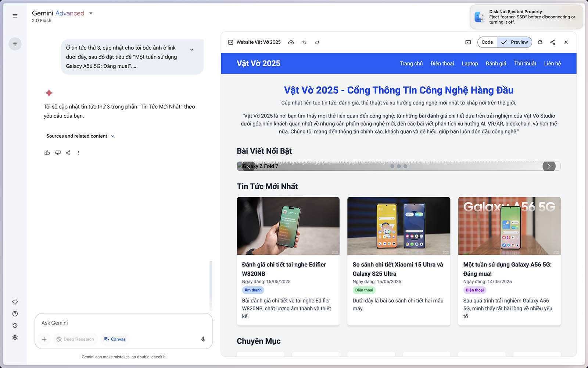Switch to Code view
588x368 pixels.
(x=487, y=42)
